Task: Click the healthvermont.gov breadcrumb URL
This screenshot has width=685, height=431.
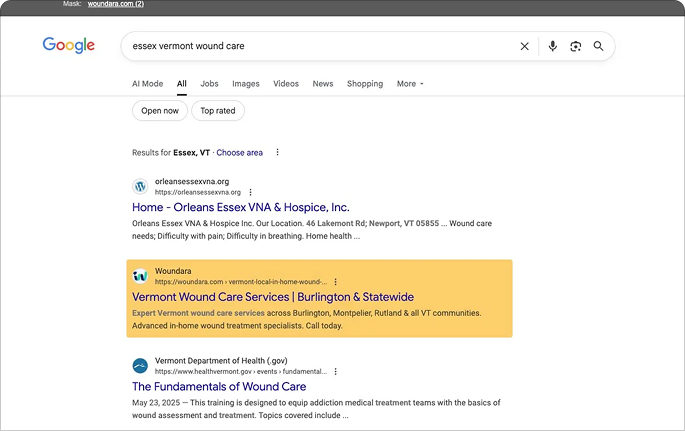Action: pyautogui.click(x=241, y=372)
